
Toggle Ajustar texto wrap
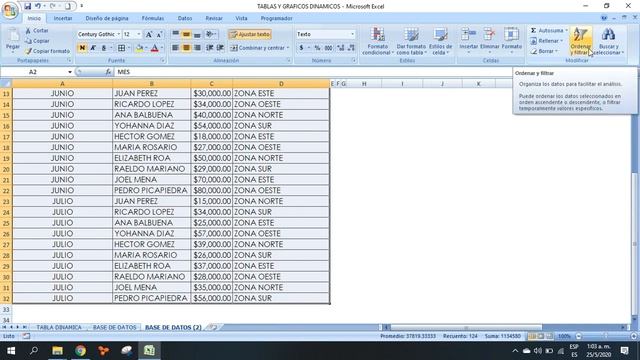250,34
